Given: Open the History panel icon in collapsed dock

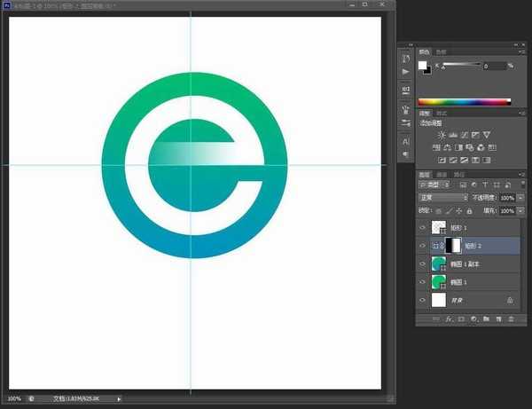Looking at the screenshot, I should pyautogui.click(x=406, y=59).
